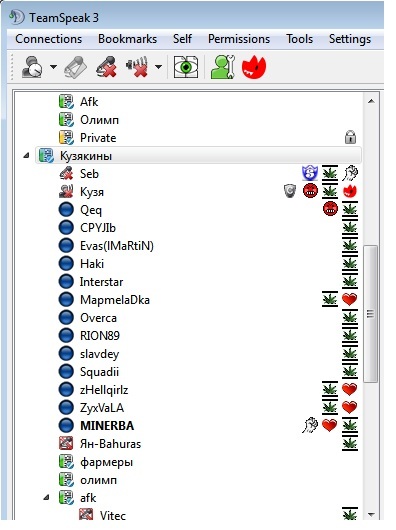Open the Tools menu
396x530 pixels.
tap(299, 39)
